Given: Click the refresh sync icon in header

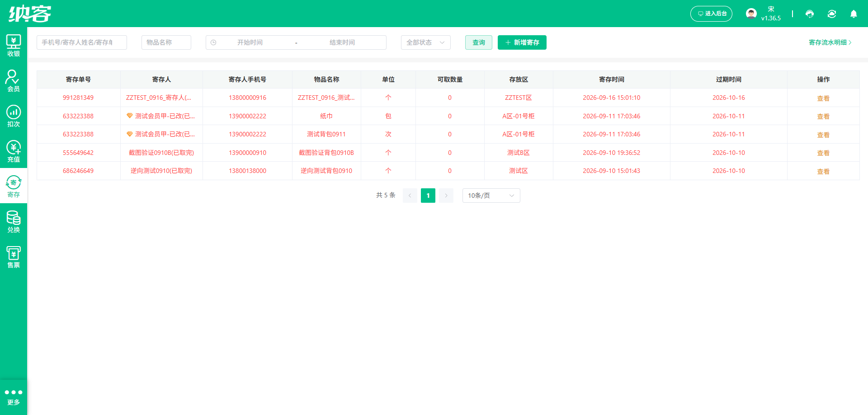Looking at the screenshot, I should coord(832,14).
